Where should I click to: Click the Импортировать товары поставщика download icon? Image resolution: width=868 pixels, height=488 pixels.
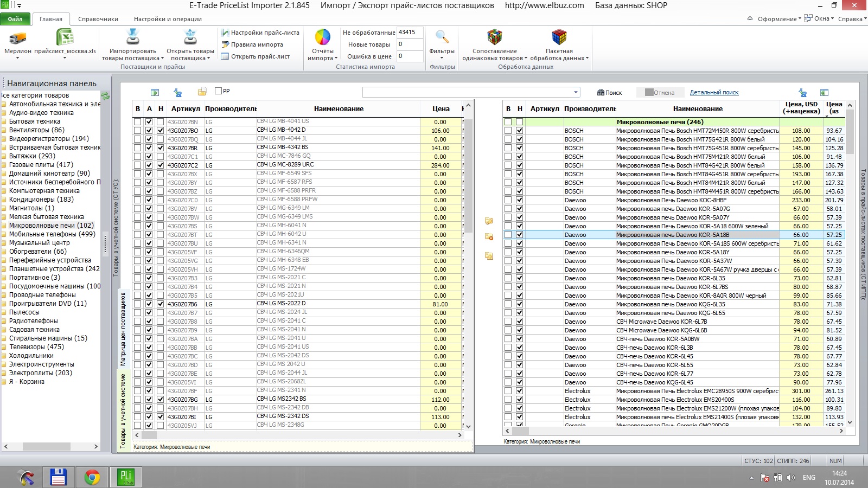coord(133,37)
